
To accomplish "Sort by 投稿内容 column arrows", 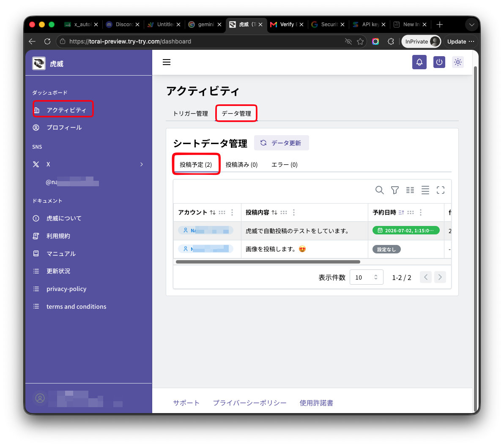I will click(274, 212).
